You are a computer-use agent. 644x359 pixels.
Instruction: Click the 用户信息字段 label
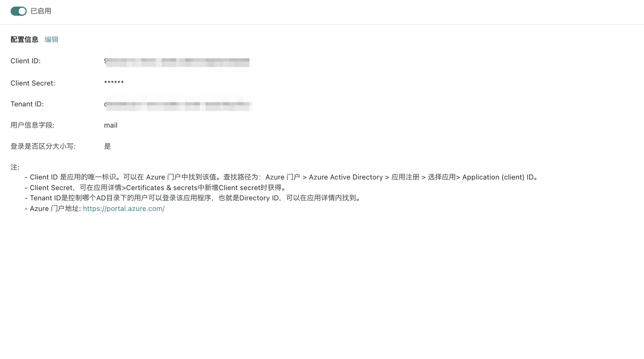(33, 125)
